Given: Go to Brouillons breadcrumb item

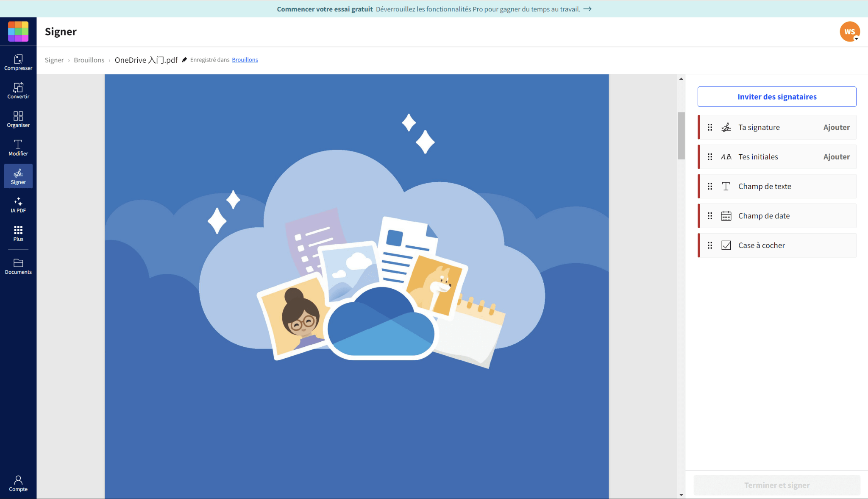Looking at the screenshot, I should click(89, 60).
